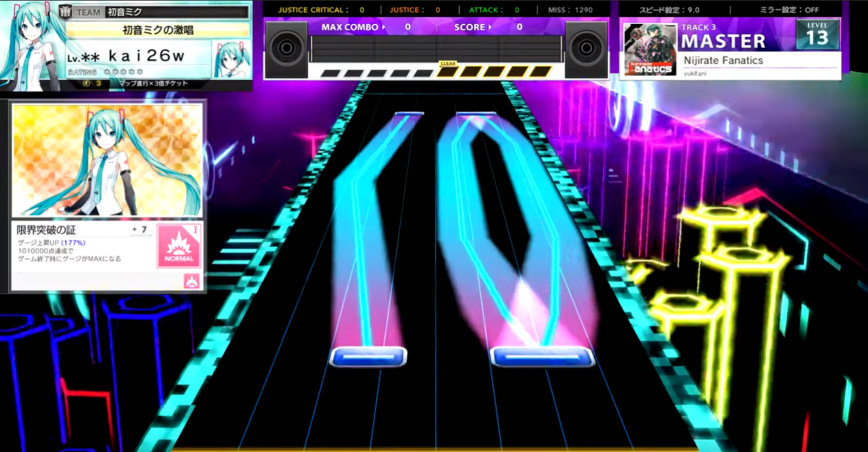Click the green ATTACK counter

click(494, 10)
